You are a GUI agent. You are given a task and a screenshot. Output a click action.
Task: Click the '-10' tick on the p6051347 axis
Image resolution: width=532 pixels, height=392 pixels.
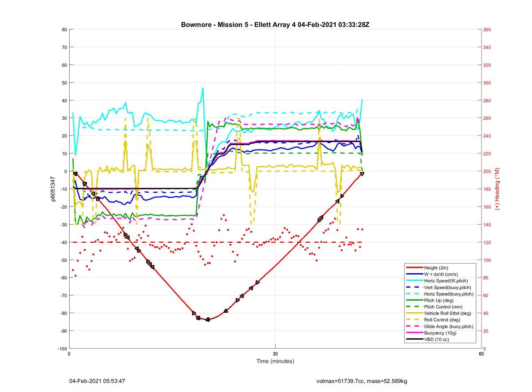point(63,189)
